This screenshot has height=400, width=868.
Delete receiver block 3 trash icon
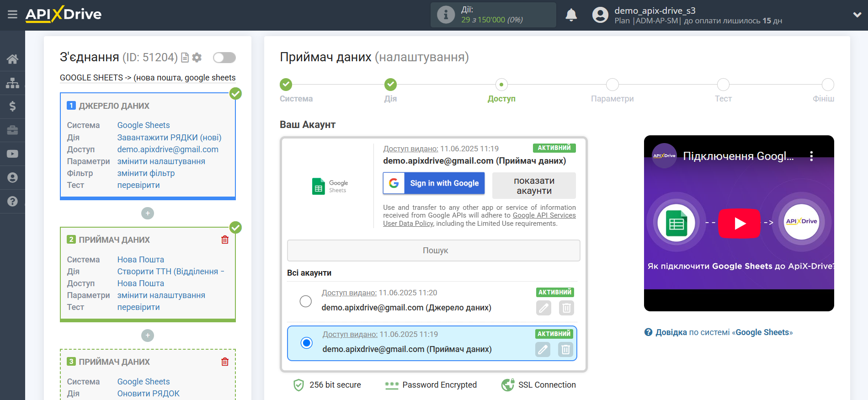(225, 362)
